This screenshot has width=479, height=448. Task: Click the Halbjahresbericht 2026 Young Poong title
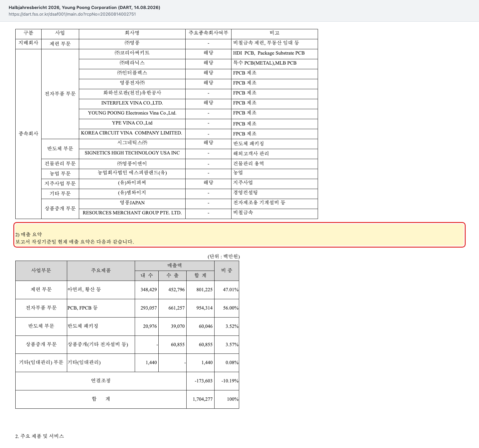point(84,7)
